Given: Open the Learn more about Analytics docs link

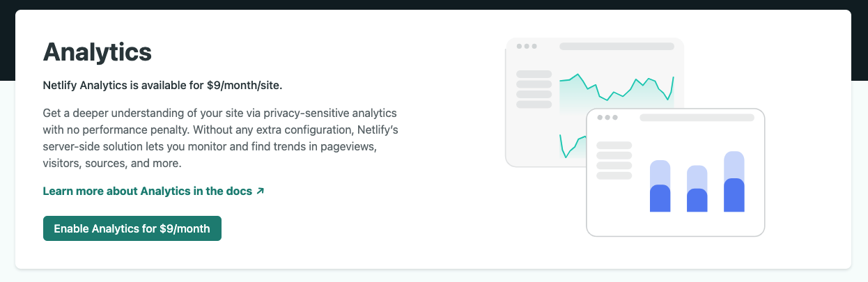Looking at the screenshot, I should tap(147, 191).
